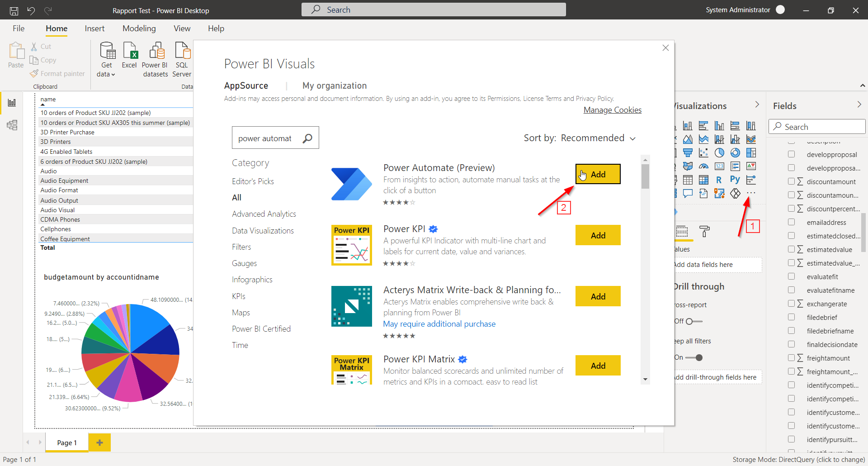Click Add next to Power KPI
The image size is (868, 466).
coord(598,235)
